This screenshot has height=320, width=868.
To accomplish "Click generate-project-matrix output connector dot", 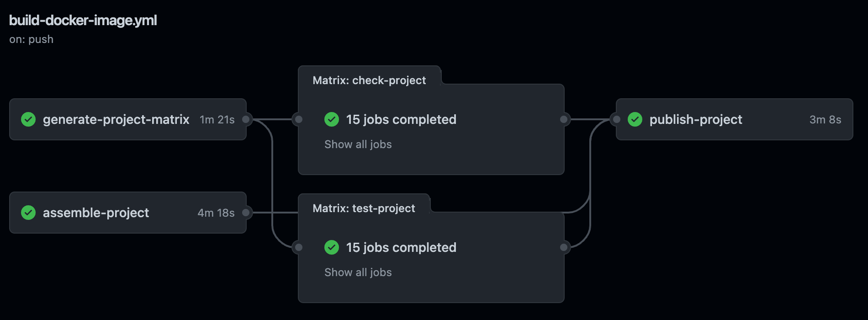I will tap(246, 119).
